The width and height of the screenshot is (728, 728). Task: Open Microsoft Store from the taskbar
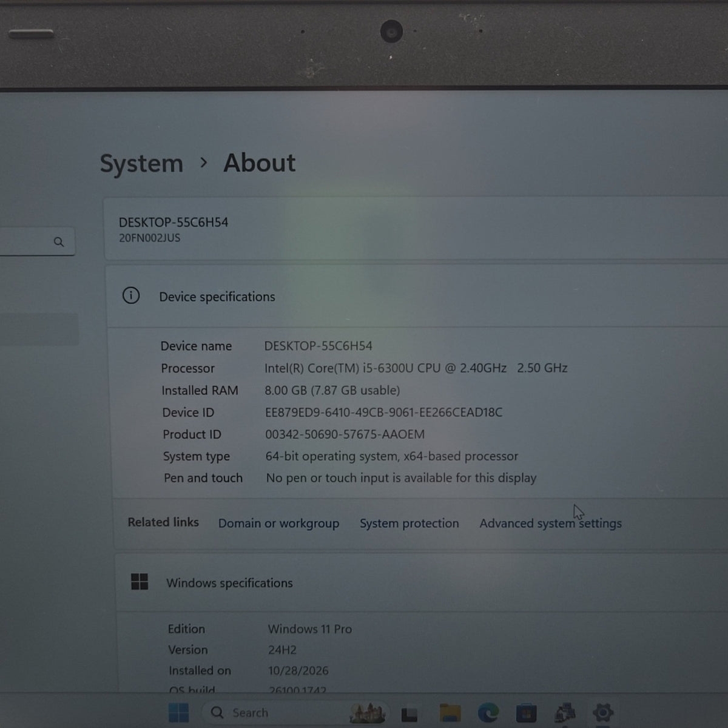click(x=526, y=713)
